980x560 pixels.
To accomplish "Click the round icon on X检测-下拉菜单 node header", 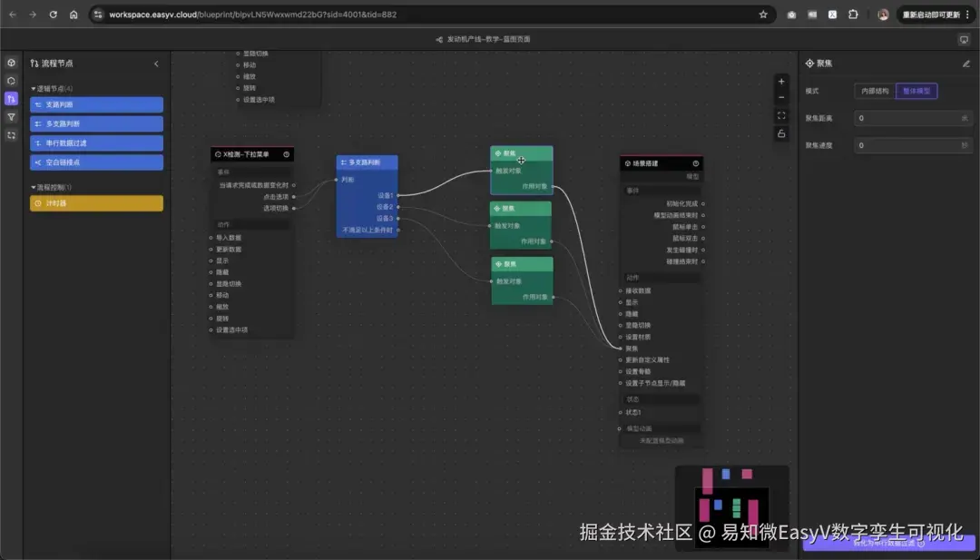I will coord(286,154).
